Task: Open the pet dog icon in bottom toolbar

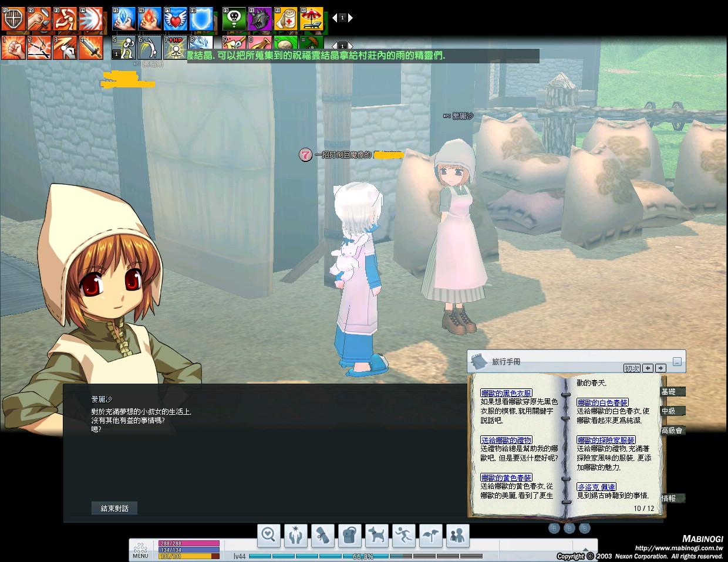Action: (376, 535)
